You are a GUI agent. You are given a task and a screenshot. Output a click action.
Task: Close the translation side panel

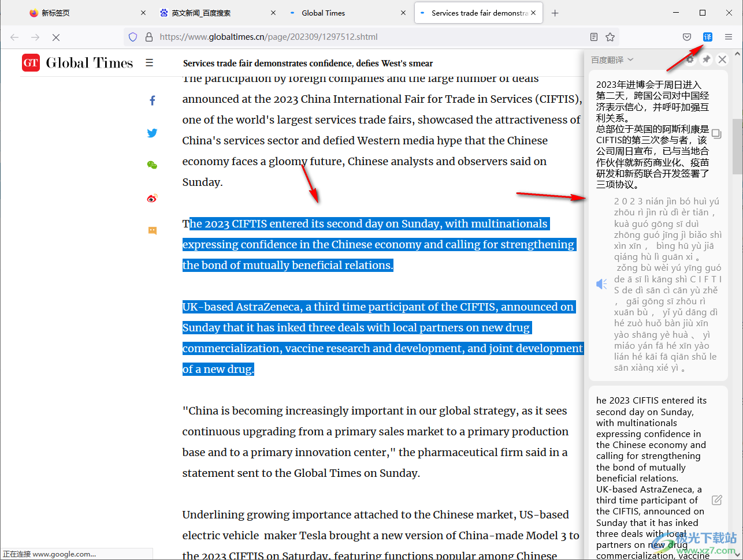click(x=722, y=59)
